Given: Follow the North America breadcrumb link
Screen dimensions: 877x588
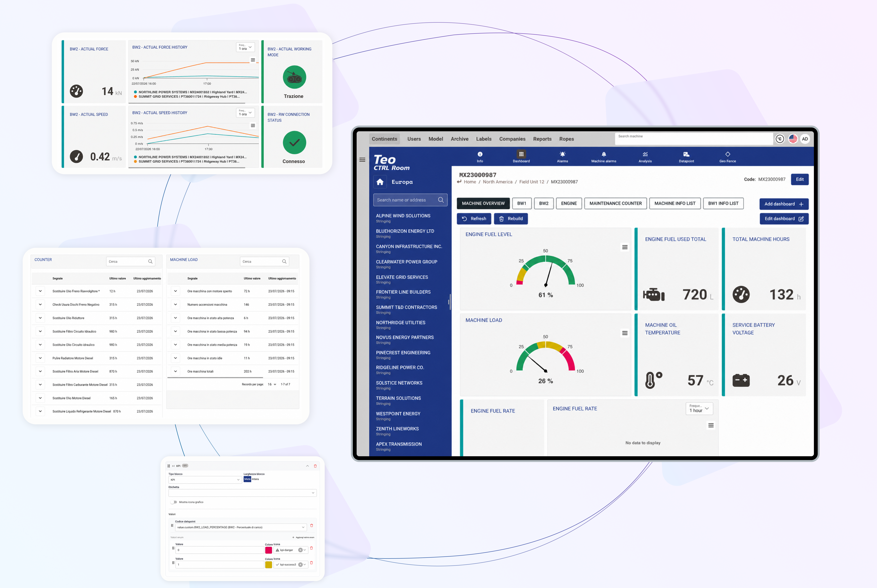Looking at the screenshot, I should coord(497,182).
